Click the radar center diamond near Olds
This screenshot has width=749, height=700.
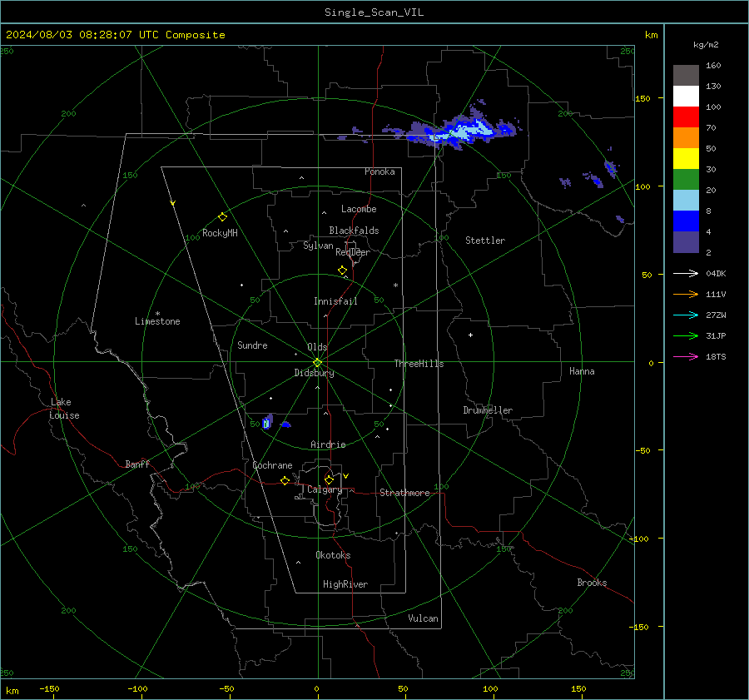(318, 362)
